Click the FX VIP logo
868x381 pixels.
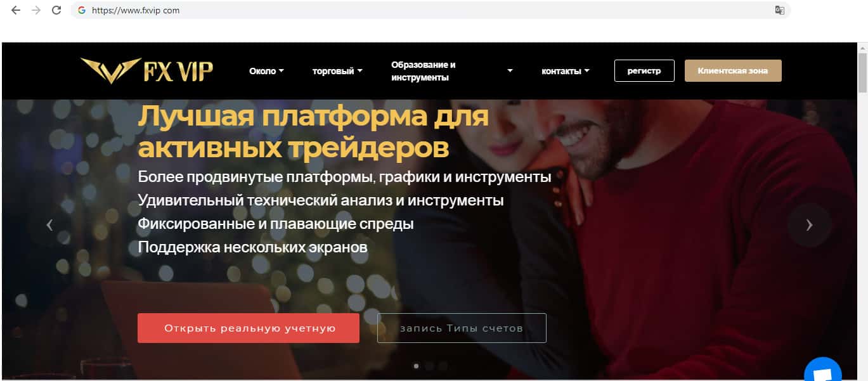tap(147, 70)
